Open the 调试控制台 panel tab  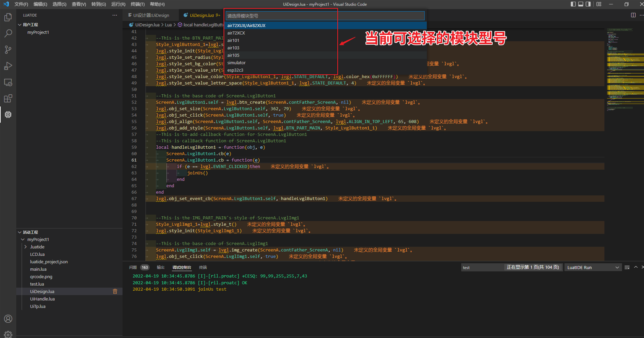(x=182, y=267)
